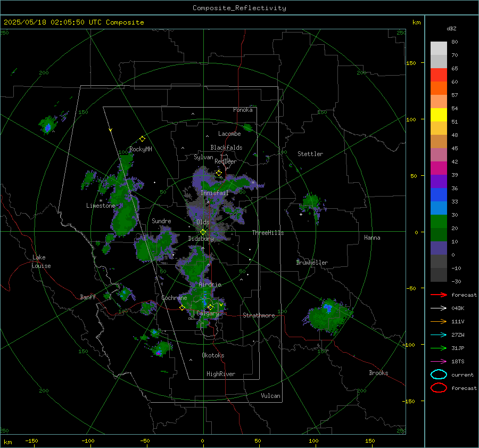
Task: Click the HighRiver town label
Action: [221, 374]
